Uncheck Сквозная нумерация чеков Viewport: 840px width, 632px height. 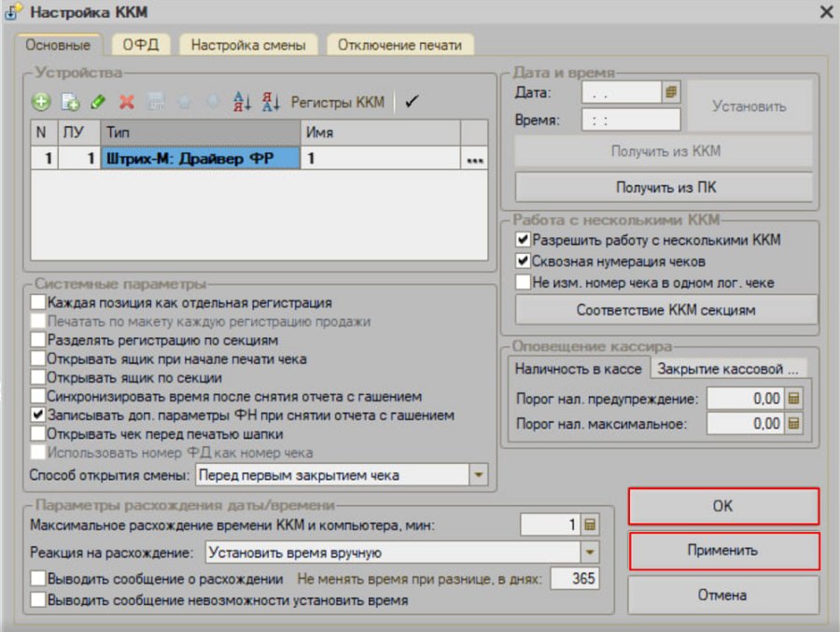[523, 261]
